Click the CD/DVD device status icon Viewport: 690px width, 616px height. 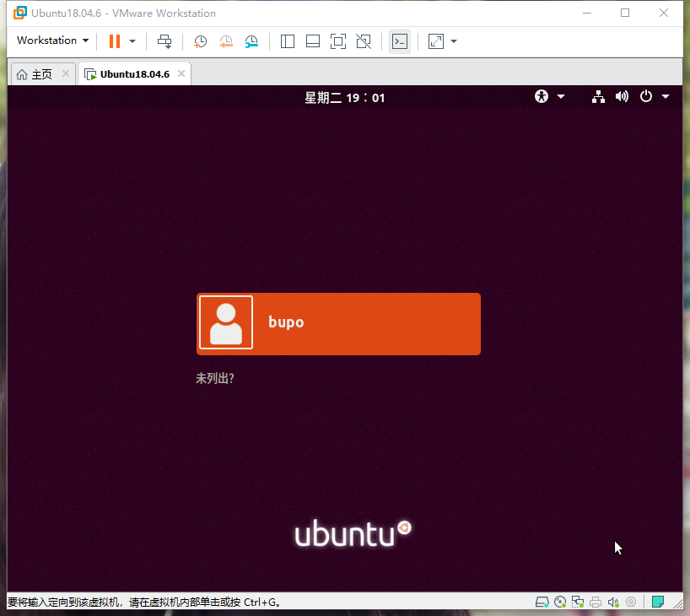(x=560, y=601)
